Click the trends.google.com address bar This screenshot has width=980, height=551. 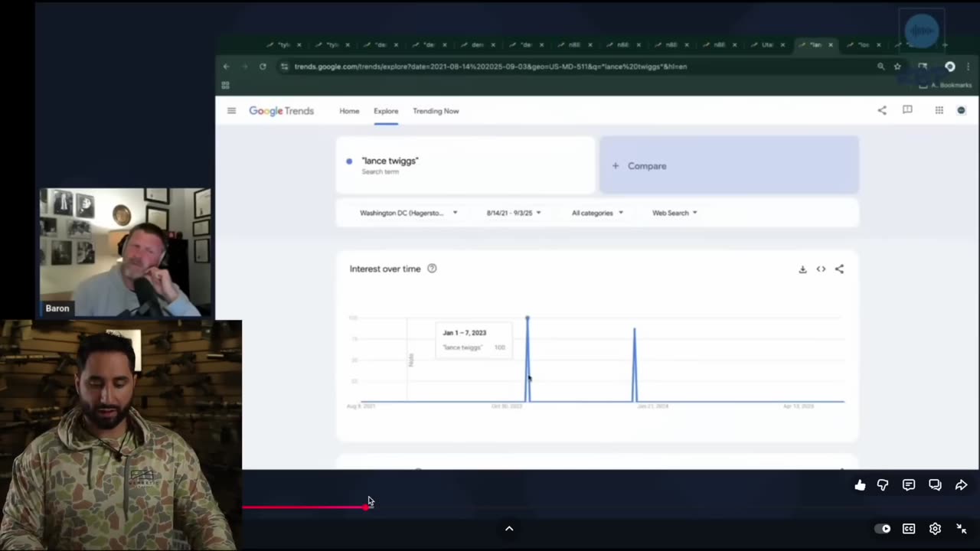[x=490, y=67]
